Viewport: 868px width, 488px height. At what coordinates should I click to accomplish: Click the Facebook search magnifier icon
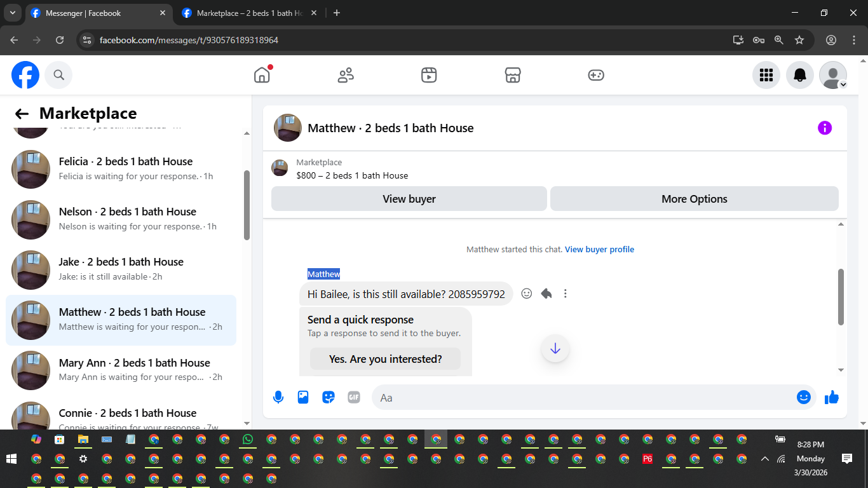tap(58, 75)
